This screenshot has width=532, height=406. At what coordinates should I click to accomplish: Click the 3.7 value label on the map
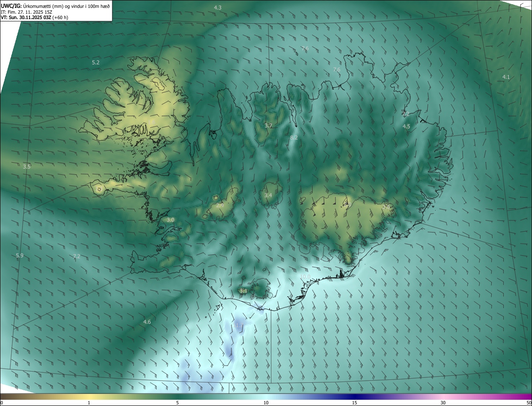[268, 125]
